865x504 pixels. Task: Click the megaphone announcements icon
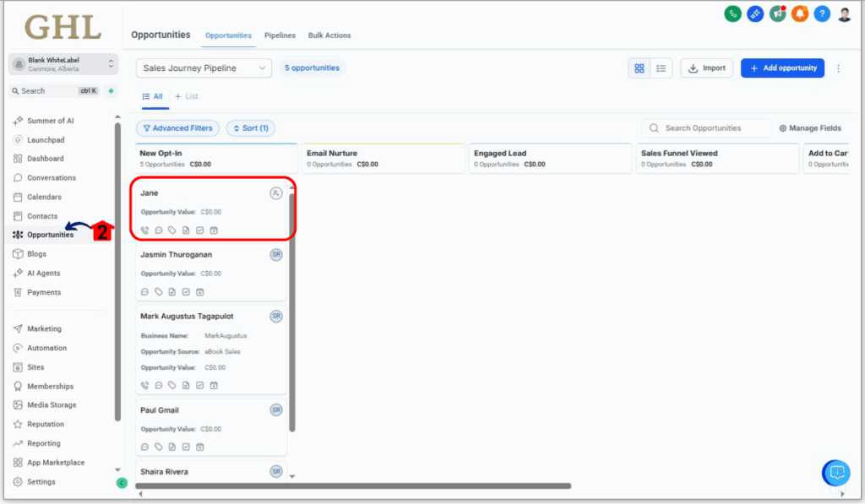pyautogui.click(x=777, y=14)
